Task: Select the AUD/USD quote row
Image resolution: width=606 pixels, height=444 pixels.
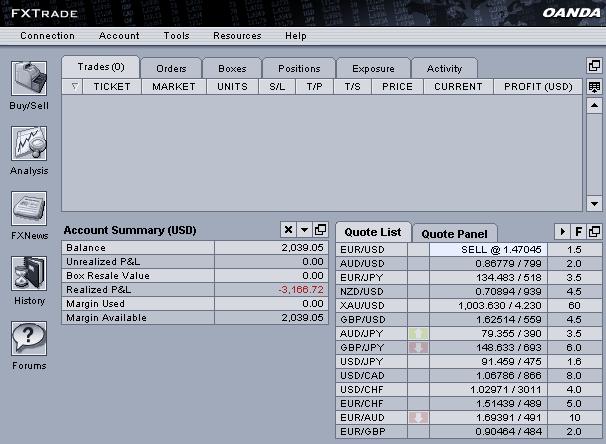Action: (469, 264)
